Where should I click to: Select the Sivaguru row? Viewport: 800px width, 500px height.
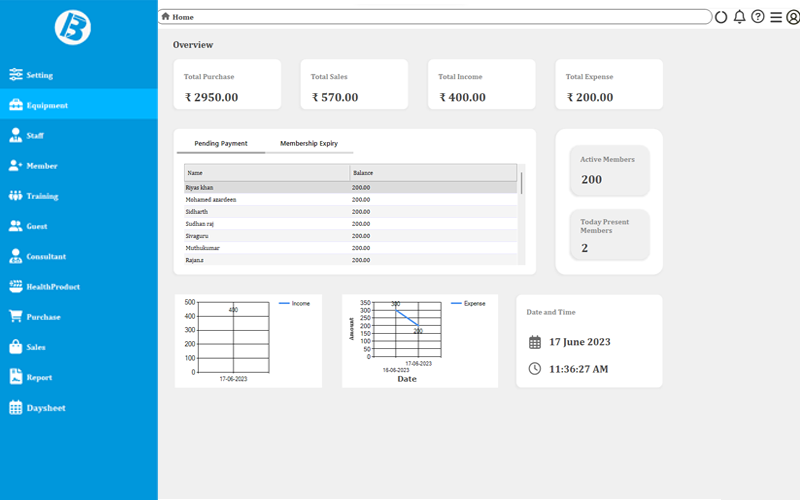click(351, 236)
